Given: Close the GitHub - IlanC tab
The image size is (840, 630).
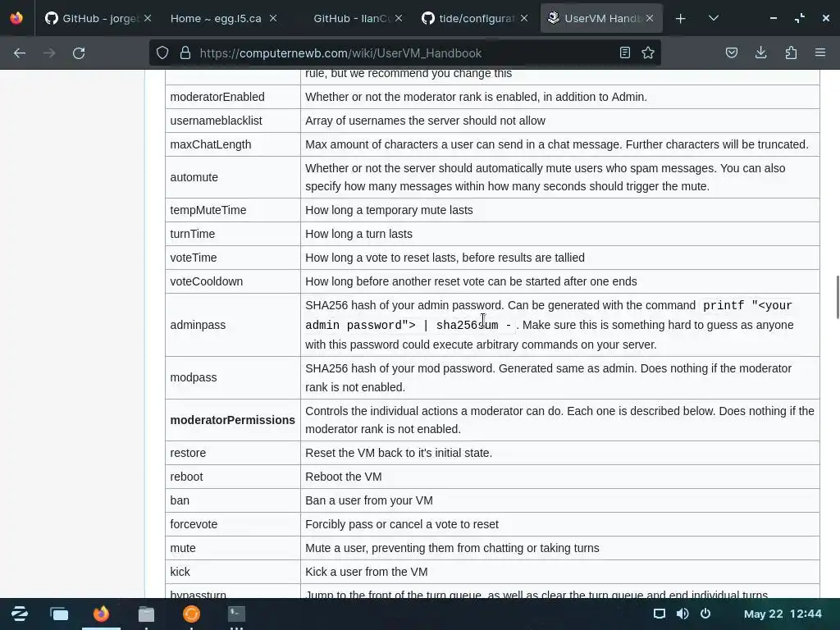Looking at the screenshot, I should (x=399, y=18).
